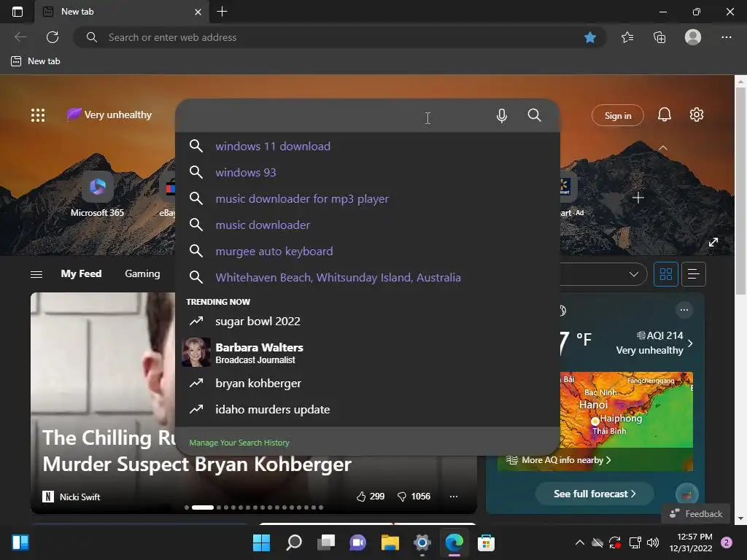This screenshot has height=560, width=747.
Task: Open the notifications bell
Action: tap(664, 114)
